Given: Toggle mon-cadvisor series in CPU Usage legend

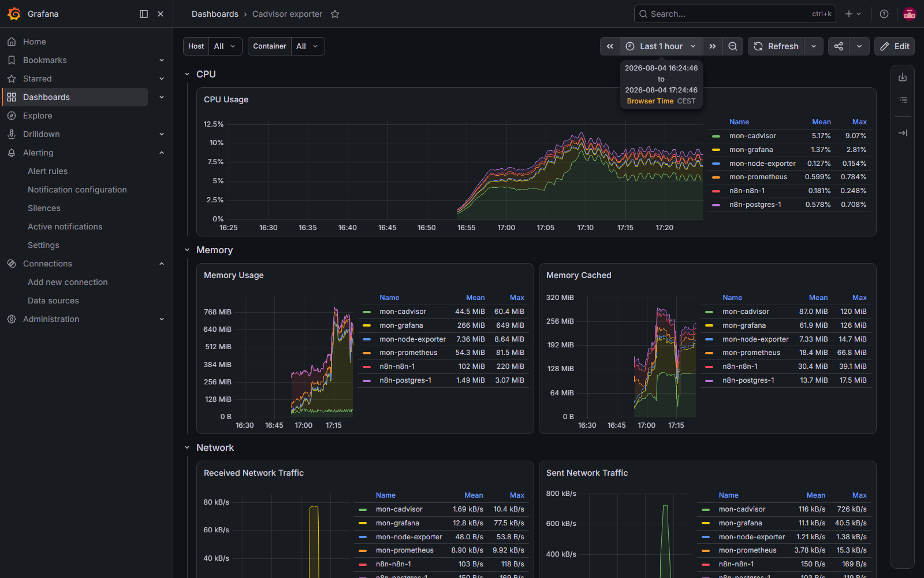Looking at the screenshot, I should [752, 136].
